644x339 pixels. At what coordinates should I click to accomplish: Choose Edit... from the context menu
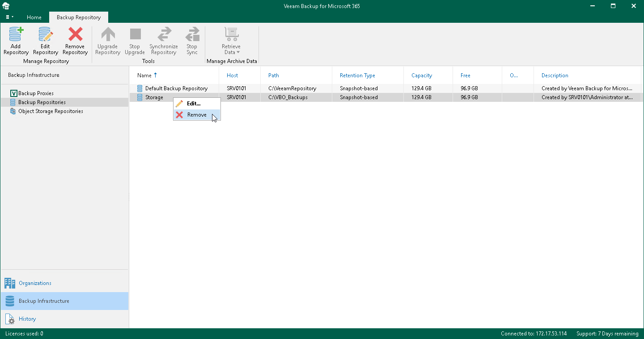tap(197, 104)
